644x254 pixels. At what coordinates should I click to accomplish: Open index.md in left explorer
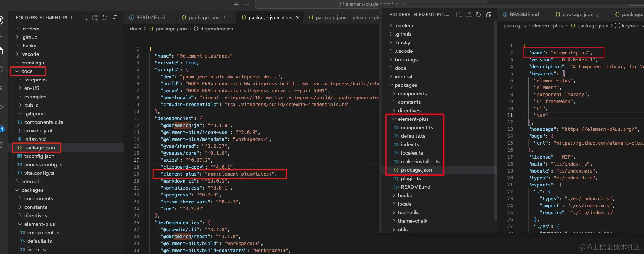(35, 139)
